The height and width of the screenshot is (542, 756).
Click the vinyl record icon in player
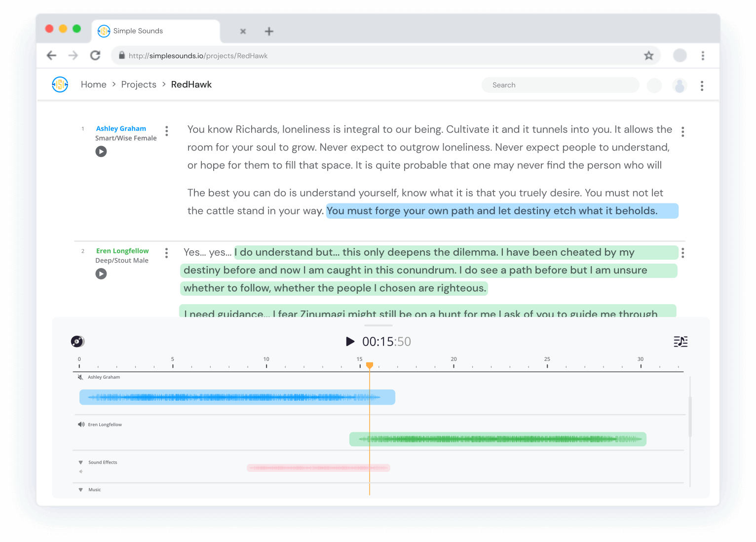pos(78,341)
